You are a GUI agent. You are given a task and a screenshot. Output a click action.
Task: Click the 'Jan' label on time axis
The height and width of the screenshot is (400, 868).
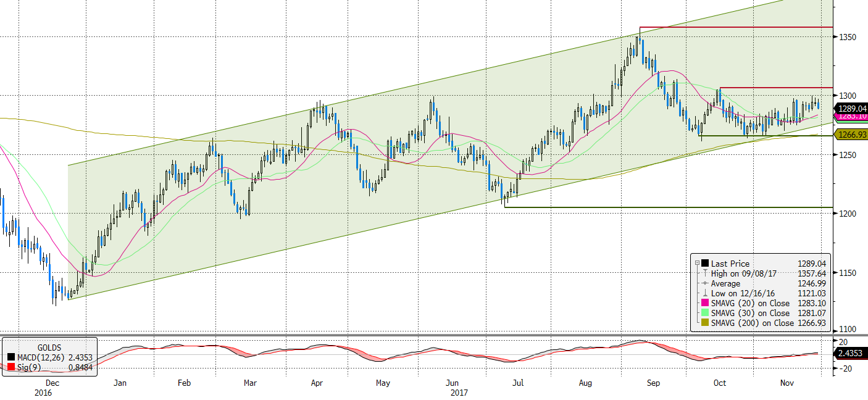coord(120,383)
